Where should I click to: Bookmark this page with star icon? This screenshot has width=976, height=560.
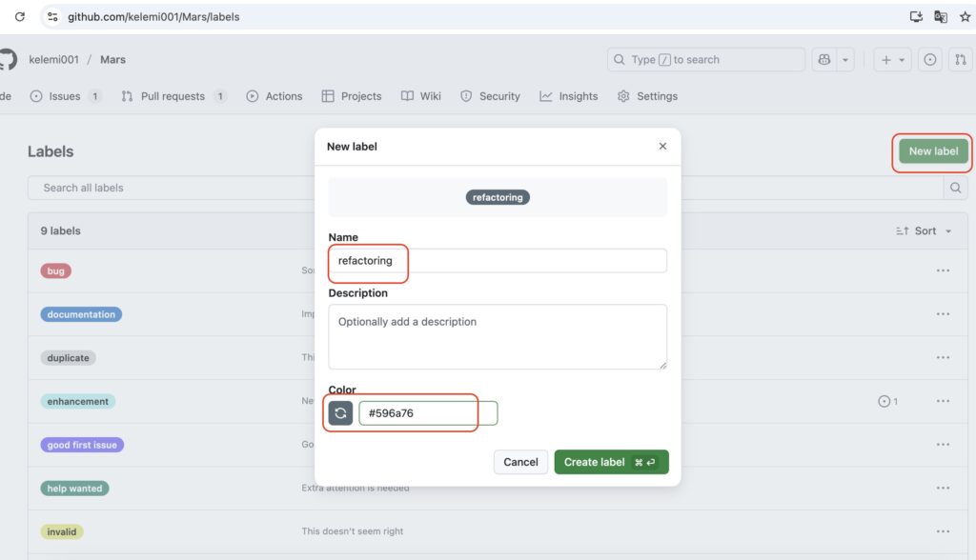965,16
